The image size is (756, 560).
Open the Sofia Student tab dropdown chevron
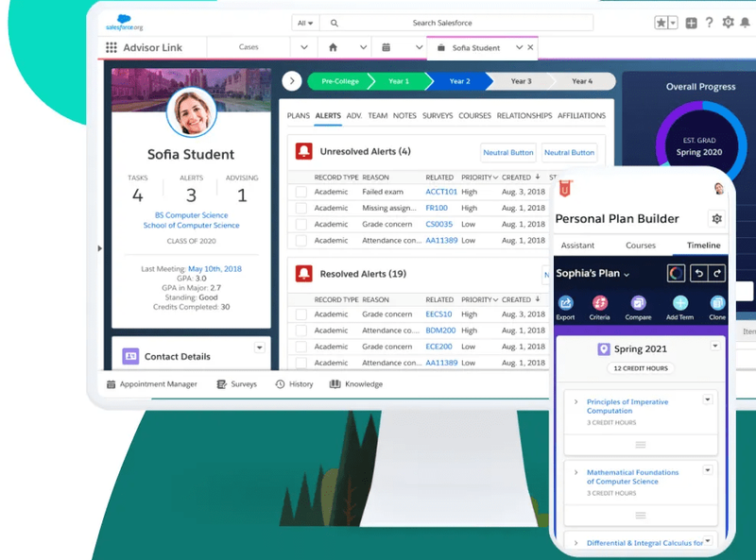tap(519, 47)
